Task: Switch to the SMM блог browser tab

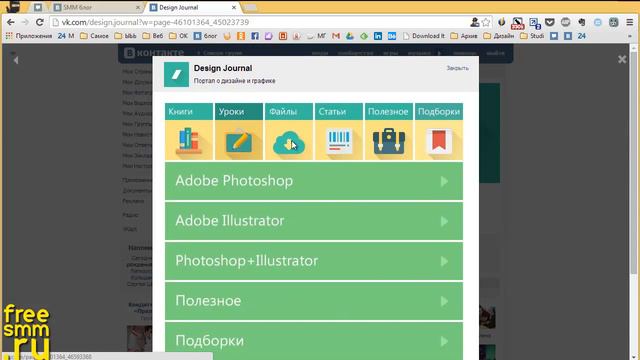Action: pos(96,7)
